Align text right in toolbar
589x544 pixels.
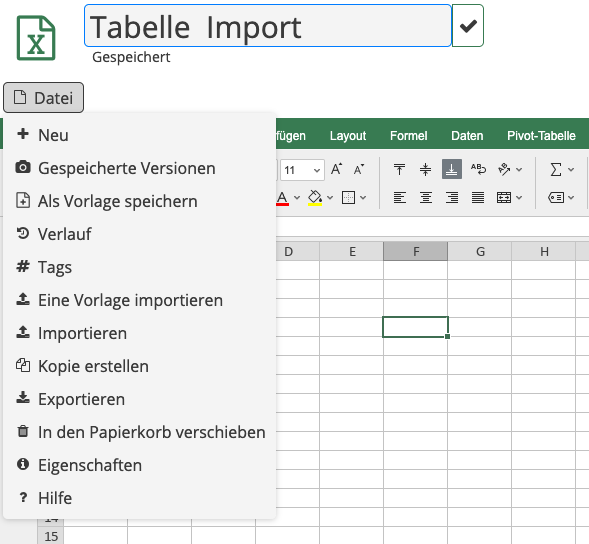452,197
